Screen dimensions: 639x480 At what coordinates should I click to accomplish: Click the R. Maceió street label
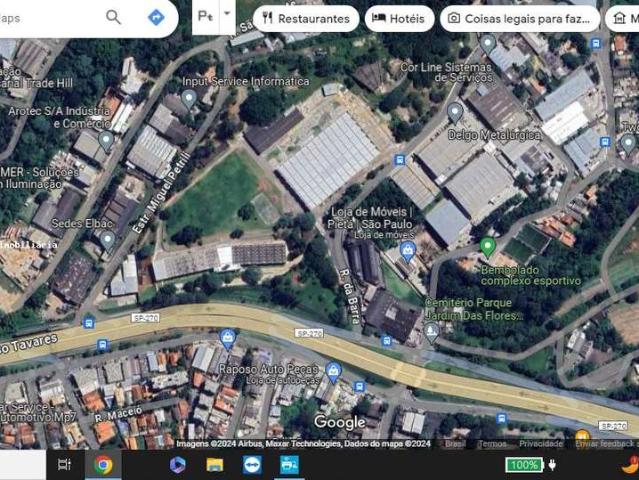point(118,414)
